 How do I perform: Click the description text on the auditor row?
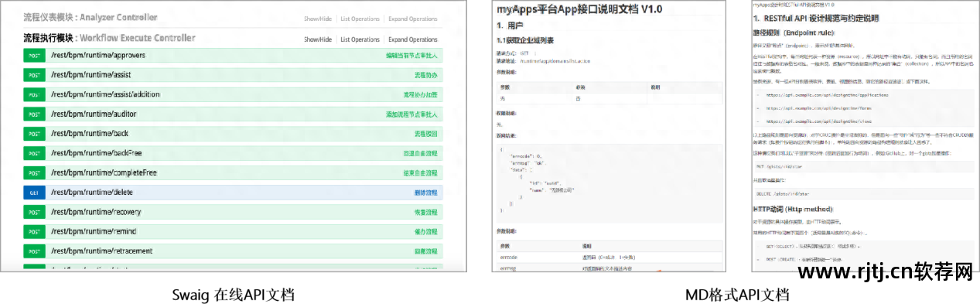coord(411,114)
